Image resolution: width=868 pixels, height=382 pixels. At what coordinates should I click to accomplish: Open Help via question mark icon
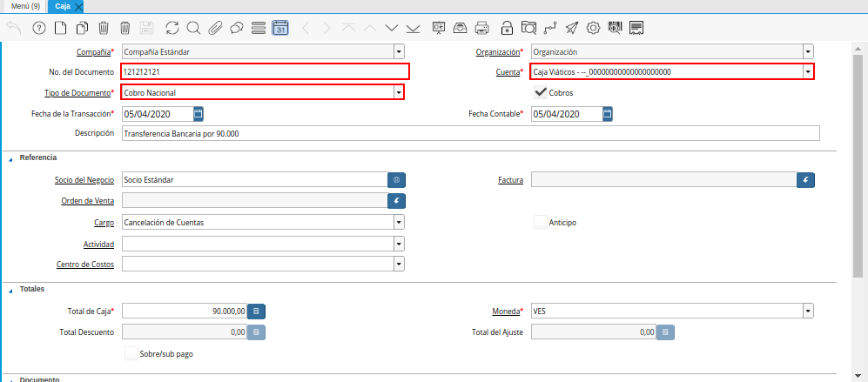tap(39, 28)
